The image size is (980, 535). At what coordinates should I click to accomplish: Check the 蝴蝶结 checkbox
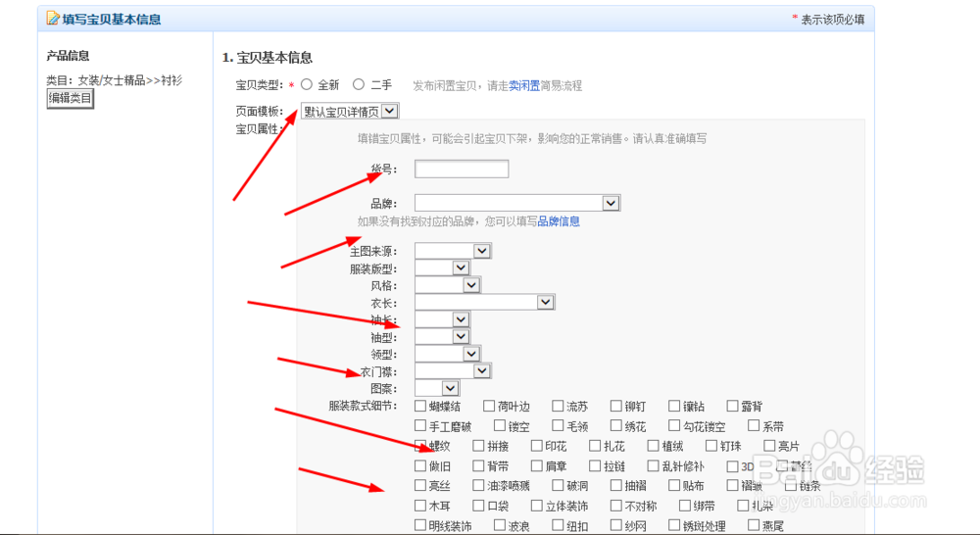pyautogui.click(x=420, y=406)
